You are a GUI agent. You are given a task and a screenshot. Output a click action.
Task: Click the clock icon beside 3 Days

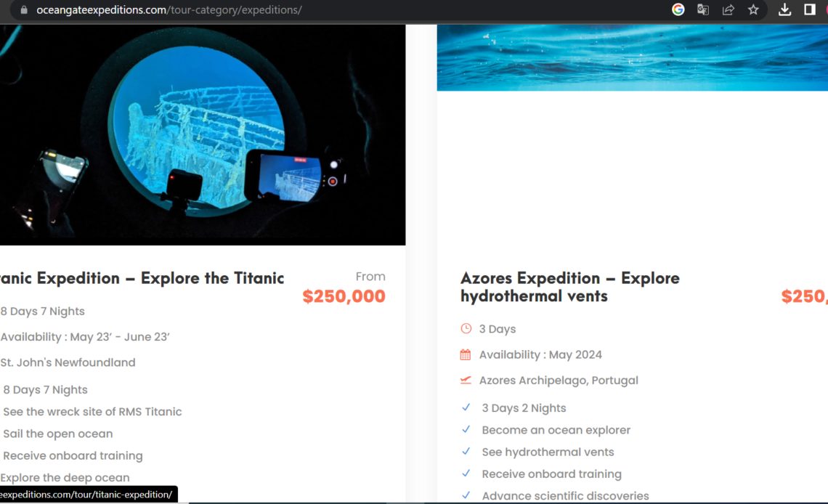(x=466, y=329)
